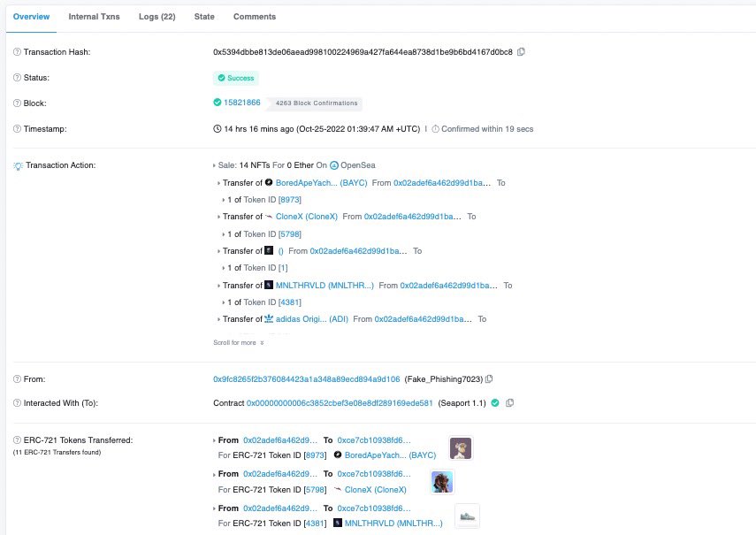This screenshot has width=756, height=535.
Task: Expand the Sale: 14 NFTs action arrow
Action: tap(214, 165)
